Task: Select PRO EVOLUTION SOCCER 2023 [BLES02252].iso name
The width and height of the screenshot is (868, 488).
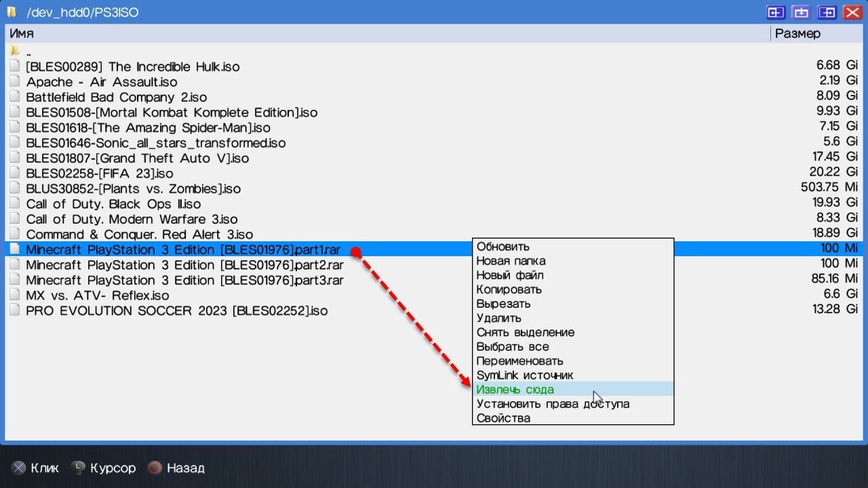Action: click(177, 310)
